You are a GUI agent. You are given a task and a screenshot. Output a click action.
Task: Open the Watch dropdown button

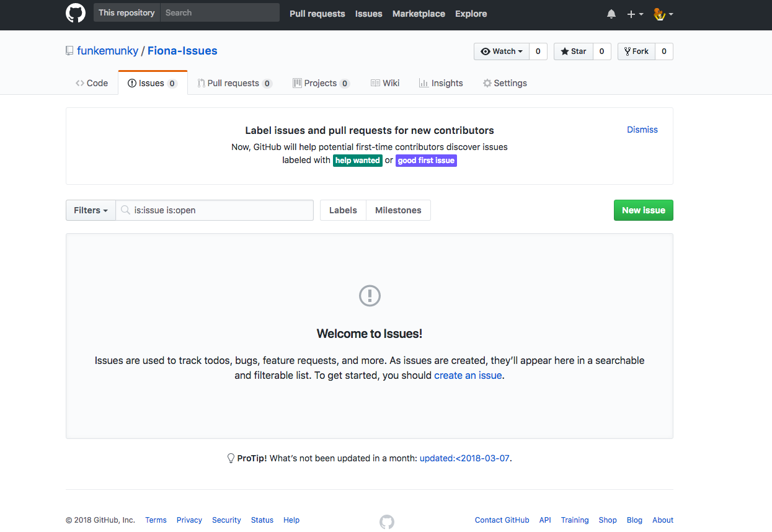coord(502,51)
